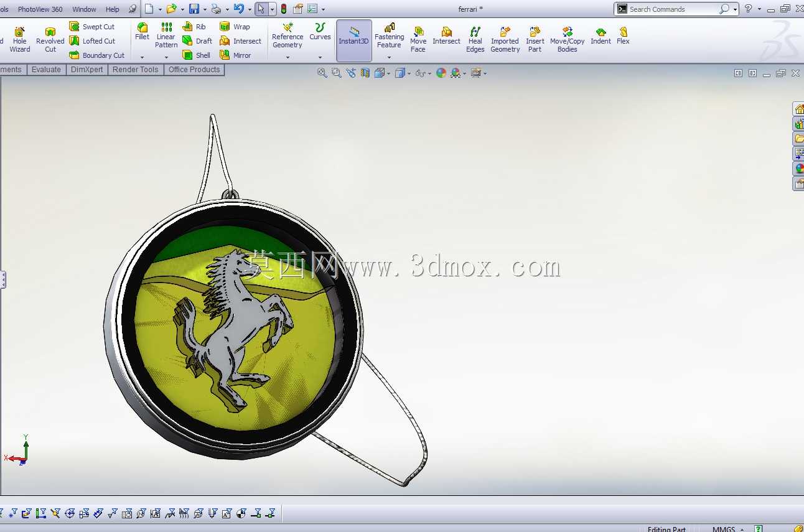Open the Design Library task pane tab
This screenshot has height=532, width=804.
[799, 124]
